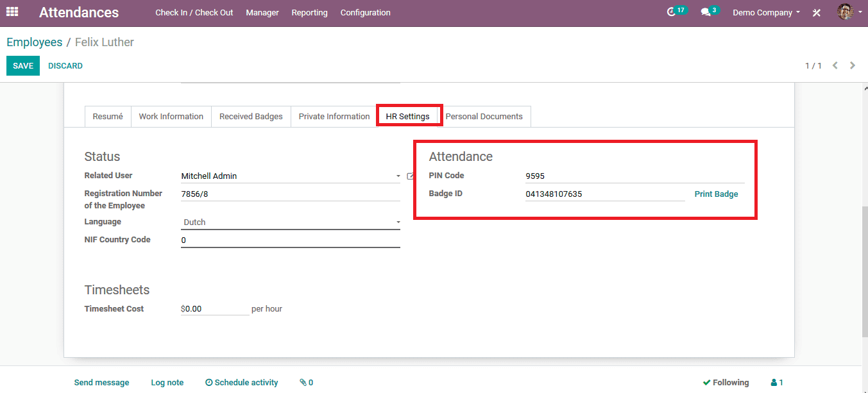Click the 'Felix Luther' breadcrumb text
868x393 pixels.
[x=105, y=42]
